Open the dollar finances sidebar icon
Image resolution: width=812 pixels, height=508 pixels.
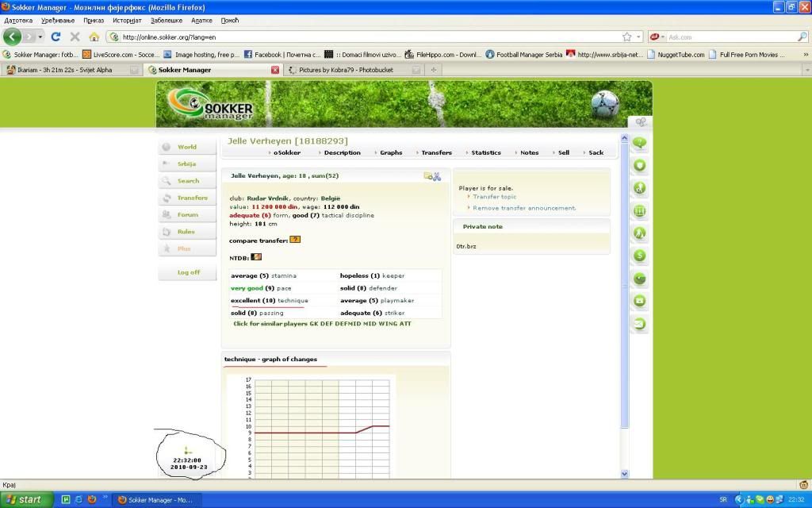tap(640, 256)
